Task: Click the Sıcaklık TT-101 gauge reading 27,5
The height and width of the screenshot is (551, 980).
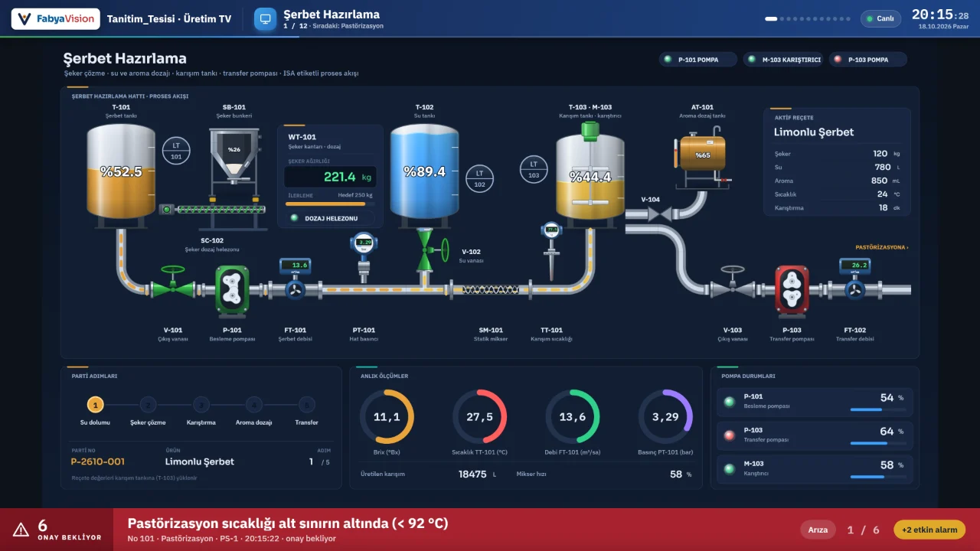Action: coord(479,416)
